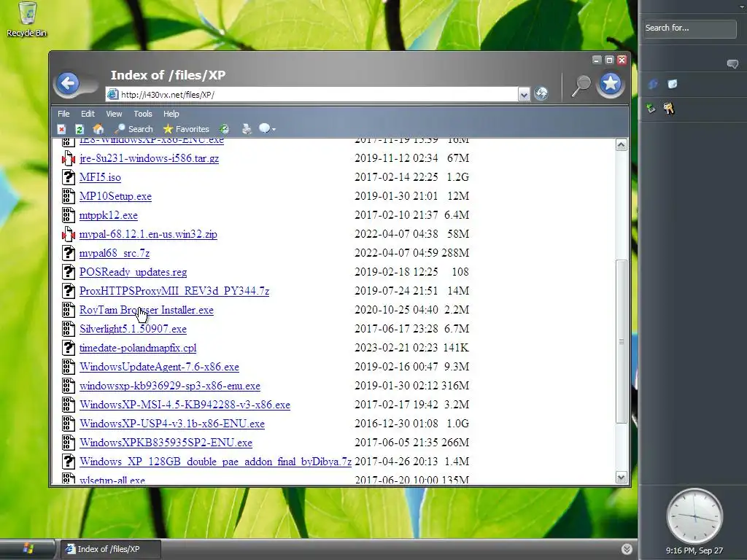Click the 9:16 PM, Sep 27 clock text
747x560 pixels.
pyautogui.click(x=694, y=551)
